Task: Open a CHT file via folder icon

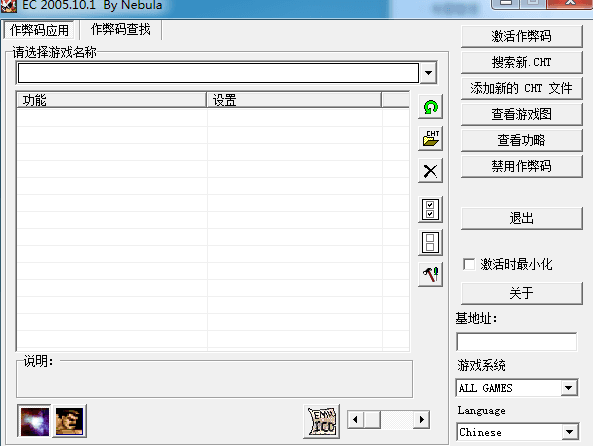Action: 430,139
